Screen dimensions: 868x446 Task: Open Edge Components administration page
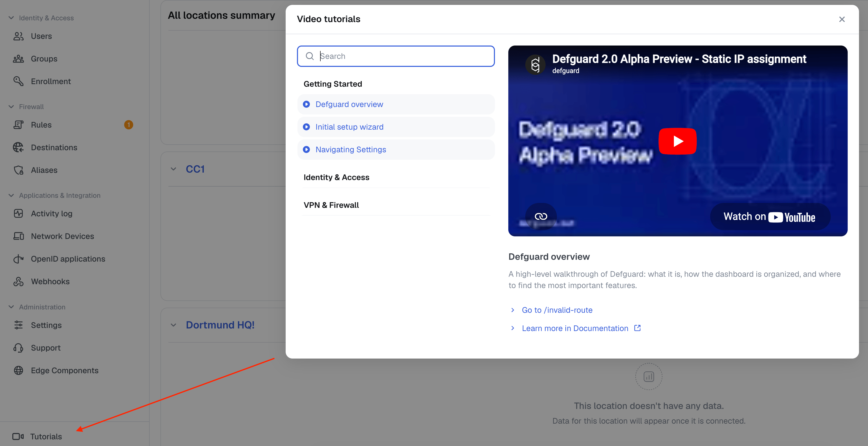click(64, 370)
